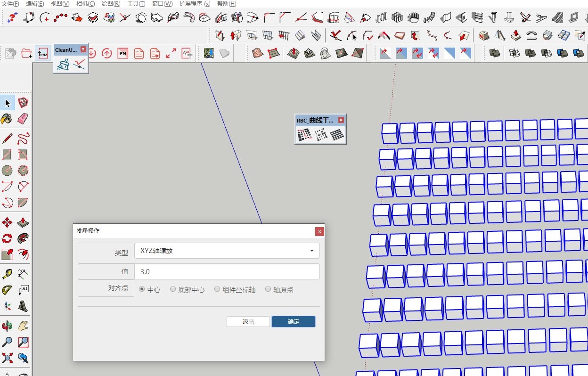Pick the Select arrow tool
The width and height of the screenshot is (588, 376).
pyautogui.click(x=7, y=103)
